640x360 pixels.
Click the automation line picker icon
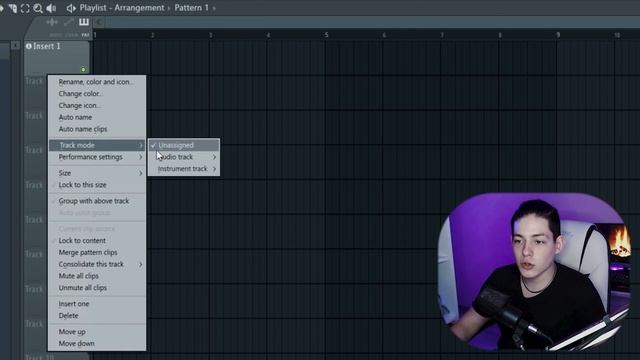pos(69,22)
